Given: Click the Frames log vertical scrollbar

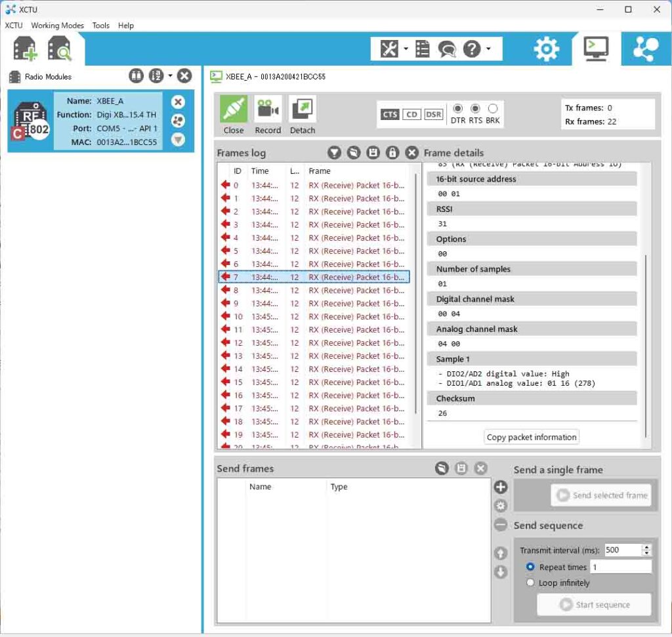Looking at the screenshot, I should [415, 293].
